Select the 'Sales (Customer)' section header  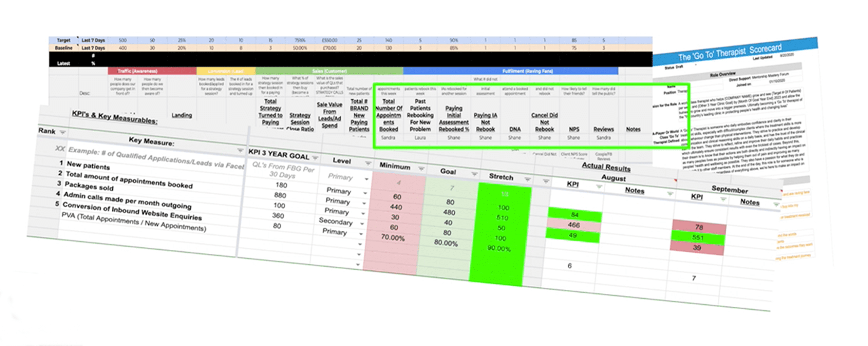(329, 71)
